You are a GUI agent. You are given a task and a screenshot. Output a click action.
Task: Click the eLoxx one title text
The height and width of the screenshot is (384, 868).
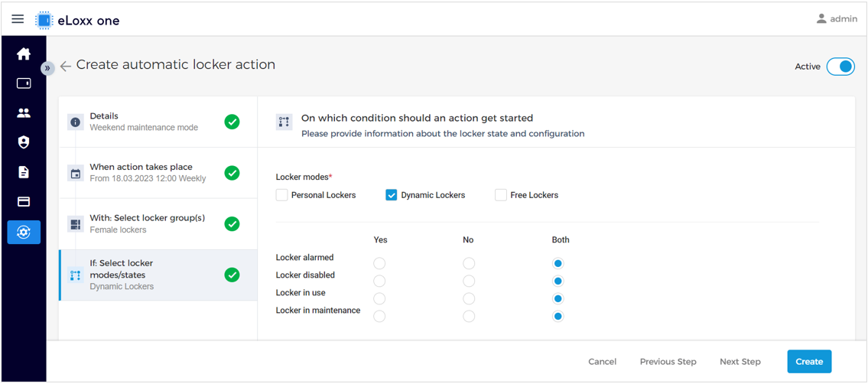click(89, 21)
